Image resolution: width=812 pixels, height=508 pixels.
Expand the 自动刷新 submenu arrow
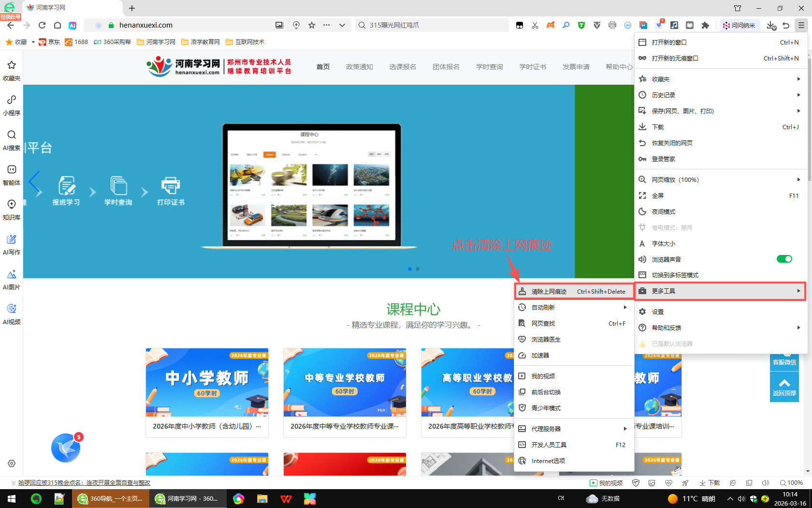[x=625, y=308]
